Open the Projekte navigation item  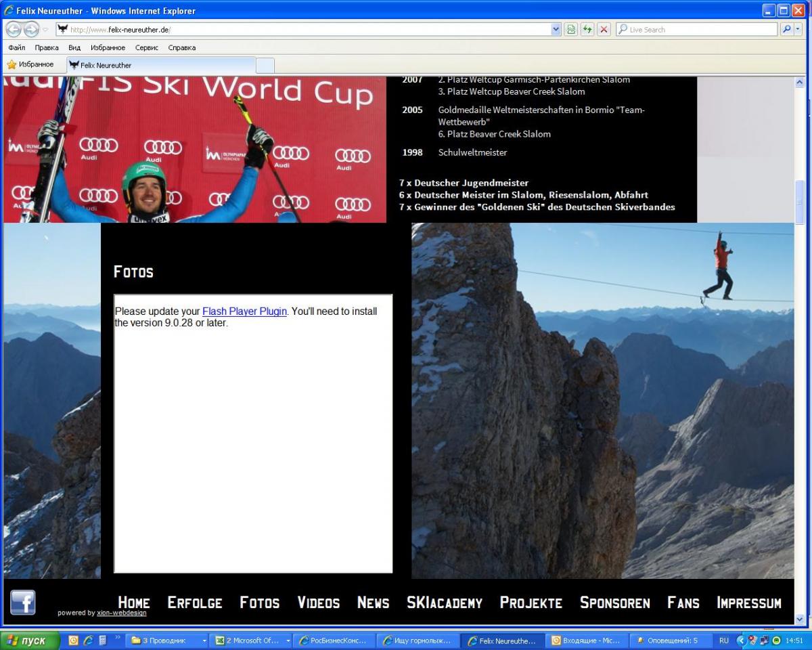coord(531,602)
